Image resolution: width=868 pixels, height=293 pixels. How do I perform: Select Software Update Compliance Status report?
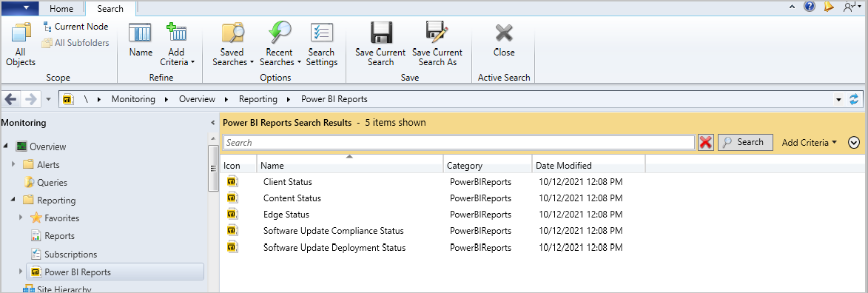(x=333, y=230)
